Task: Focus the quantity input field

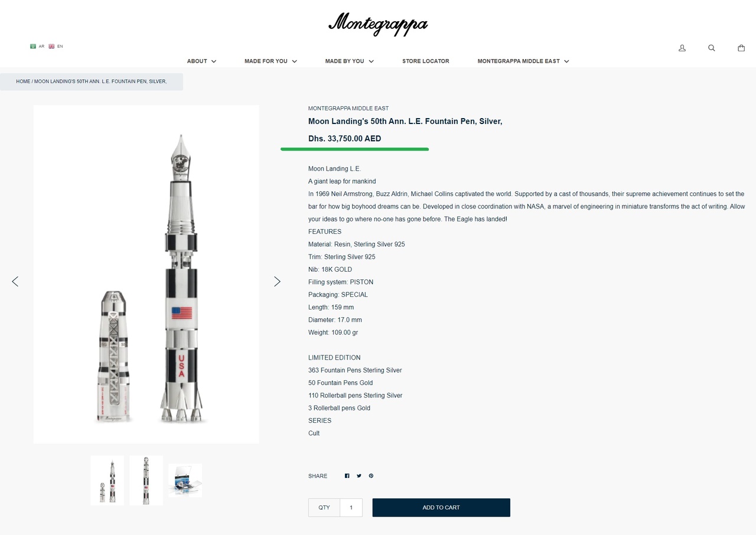Action: [x=351, y=508]
